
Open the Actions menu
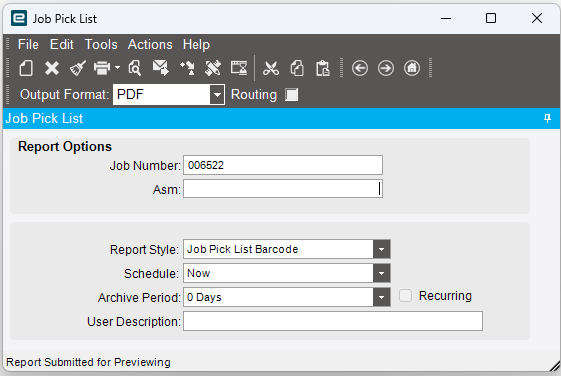pyautogui.click(x=150, y=45)
